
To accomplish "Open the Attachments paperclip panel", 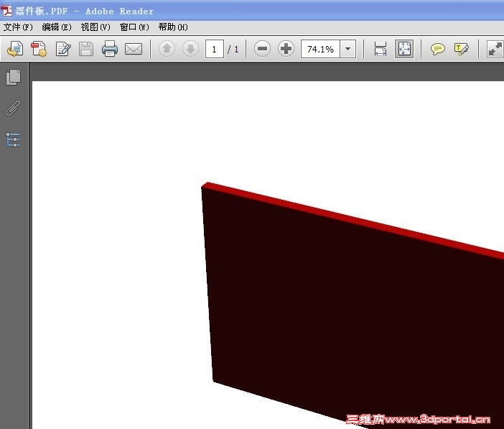I will tap(13, 108).
